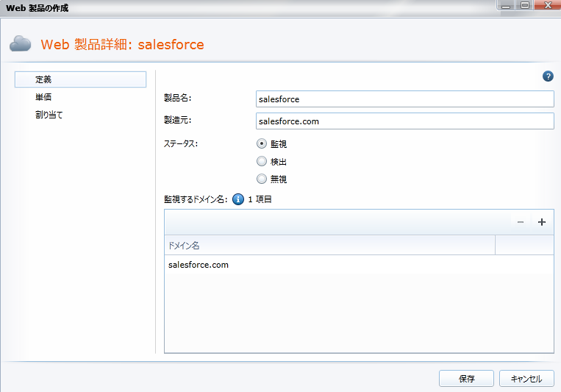The height and width of the screenshot is (392, 561).
Task: Select the 監視 status radio button
Action: (262, 143)
